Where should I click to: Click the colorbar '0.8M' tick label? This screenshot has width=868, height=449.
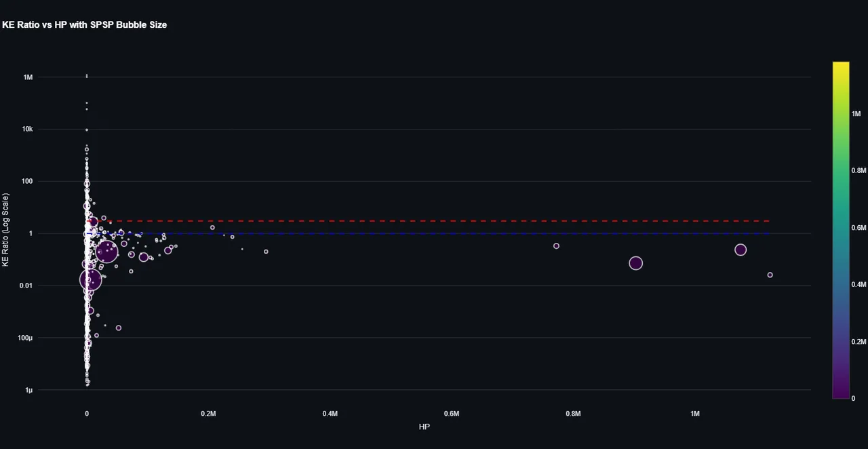coord(859,171)
